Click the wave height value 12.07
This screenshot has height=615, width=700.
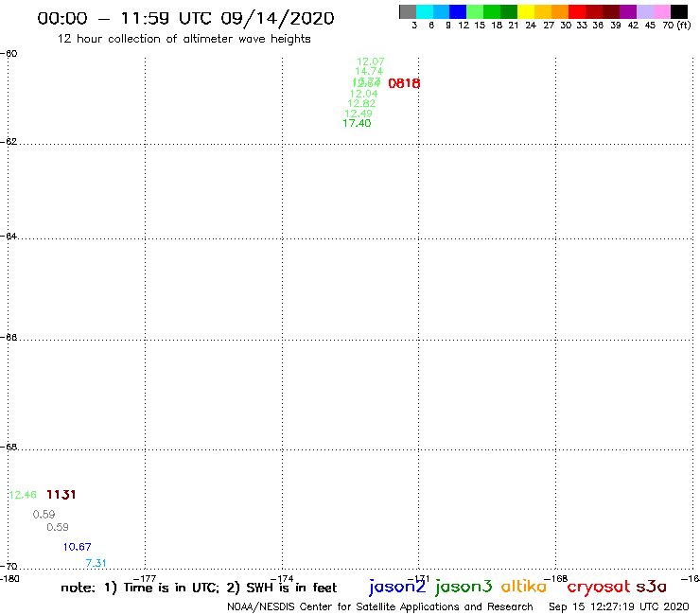coord(371,61)
